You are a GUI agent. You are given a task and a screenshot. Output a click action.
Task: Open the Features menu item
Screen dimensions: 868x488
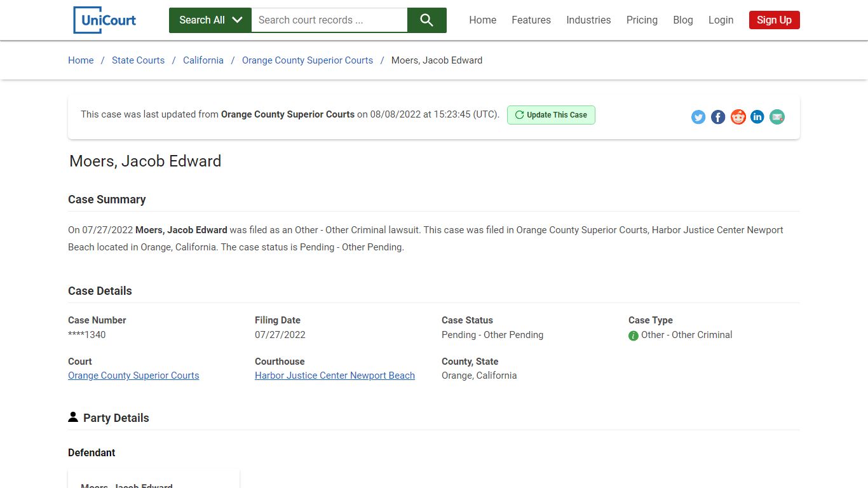click(531, 20)
